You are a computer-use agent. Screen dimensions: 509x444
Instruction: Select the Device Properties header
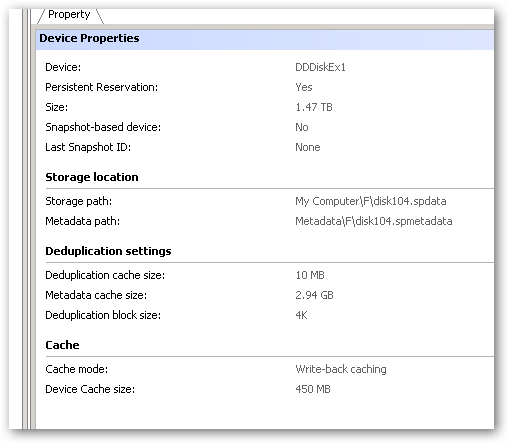click(x=89, y=38)
